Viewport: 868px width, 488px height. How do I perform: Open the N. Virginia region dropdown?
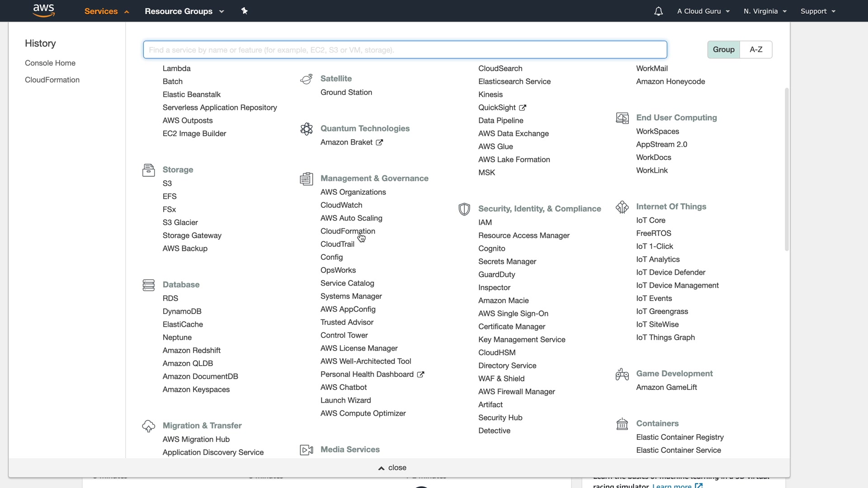point(765,11)
